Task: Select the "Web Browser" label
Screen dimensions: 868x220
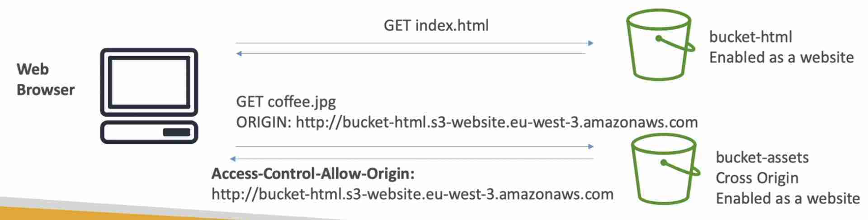Action: pos(45,79)
